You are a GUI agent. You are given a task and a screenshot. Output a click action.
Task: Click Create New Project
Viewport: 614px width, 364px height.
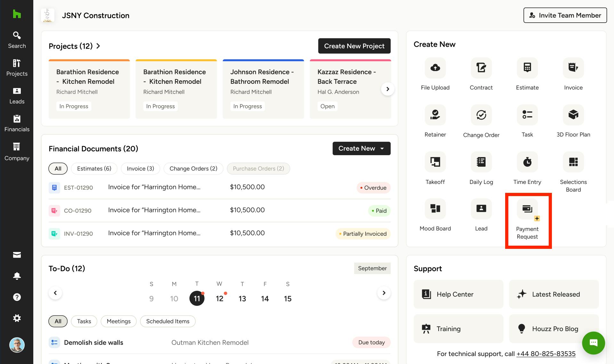(354, 46)
